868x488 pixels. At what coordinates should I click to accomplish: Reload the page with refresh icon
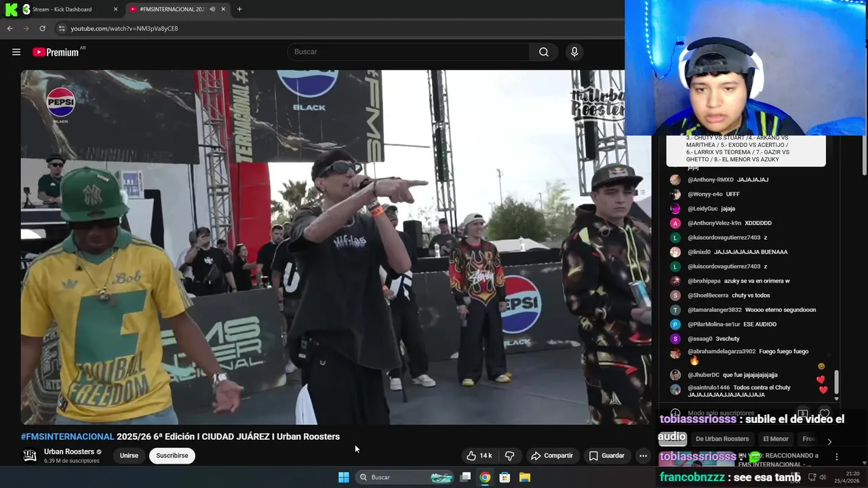42,28
